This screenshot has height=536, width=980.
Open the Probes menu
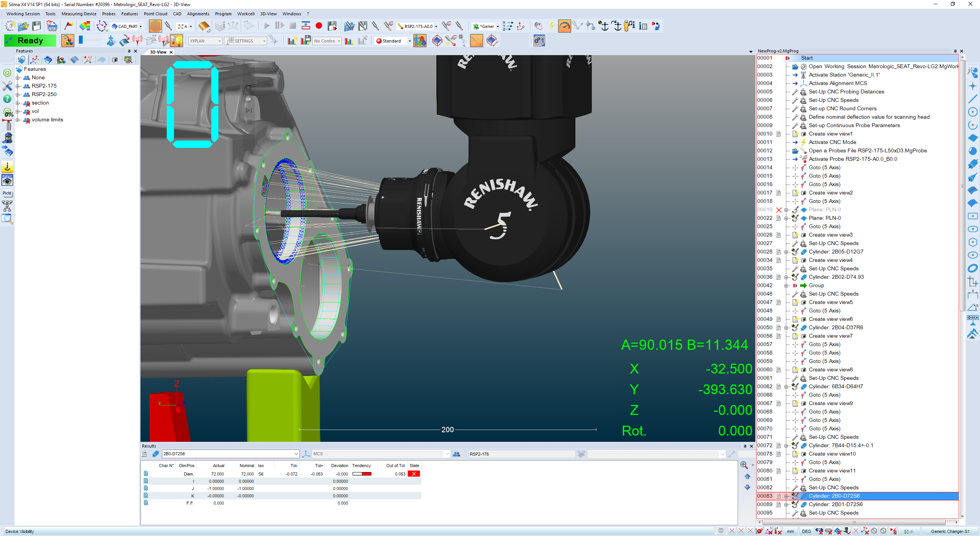pos(109,14)
